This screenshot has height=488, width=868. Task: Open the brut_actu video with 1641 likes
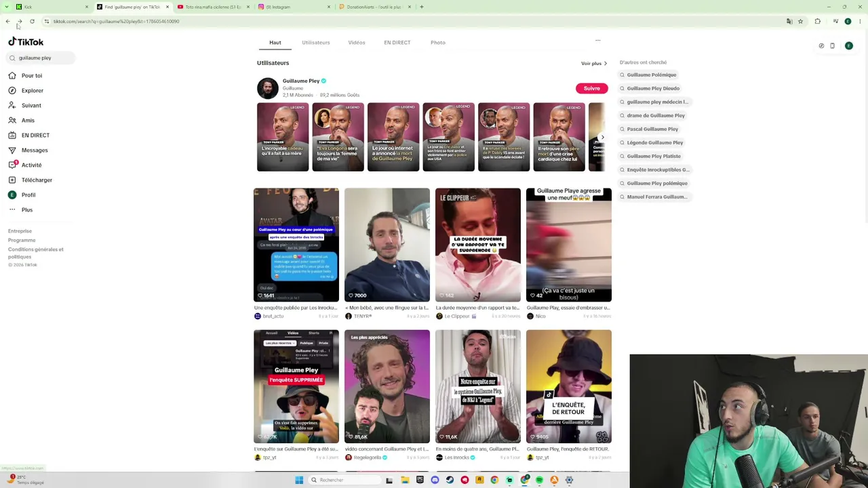pyautogui.click(x=296, y=245)
